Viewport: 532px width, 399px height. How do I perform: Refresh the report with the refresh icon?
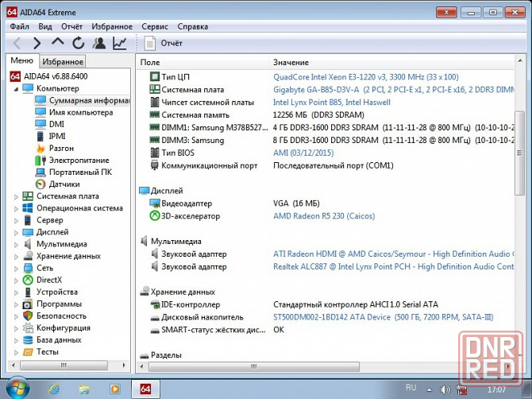[x=79, y=43]
